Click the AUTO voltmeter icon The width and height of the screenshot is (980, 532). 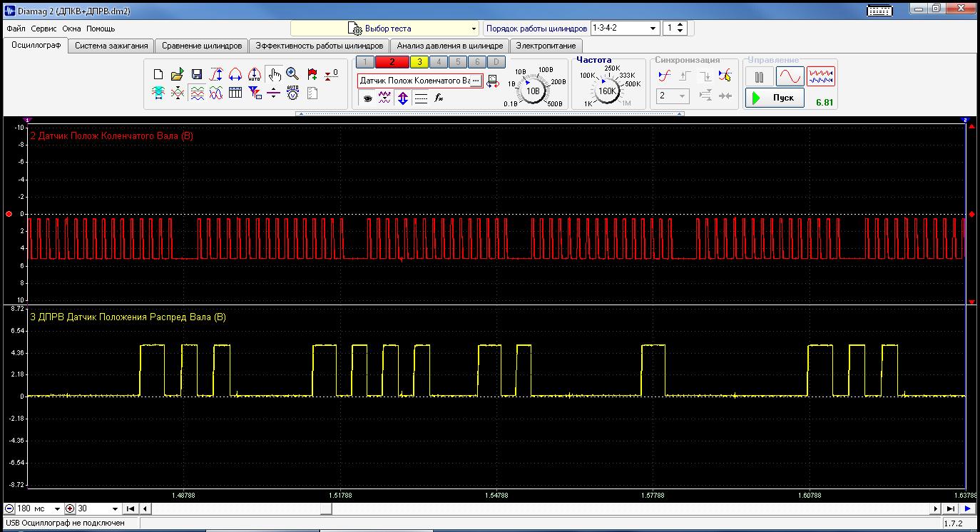click(292, 93)
